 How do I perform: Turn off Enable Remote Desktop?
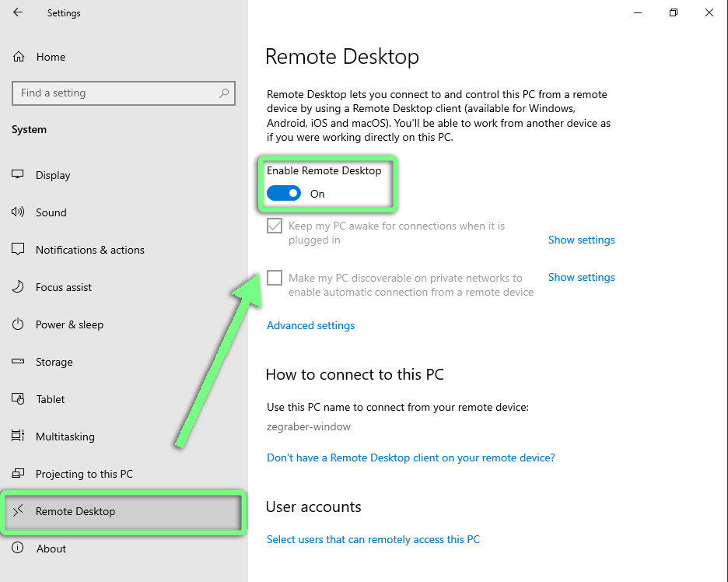point(283,193)
